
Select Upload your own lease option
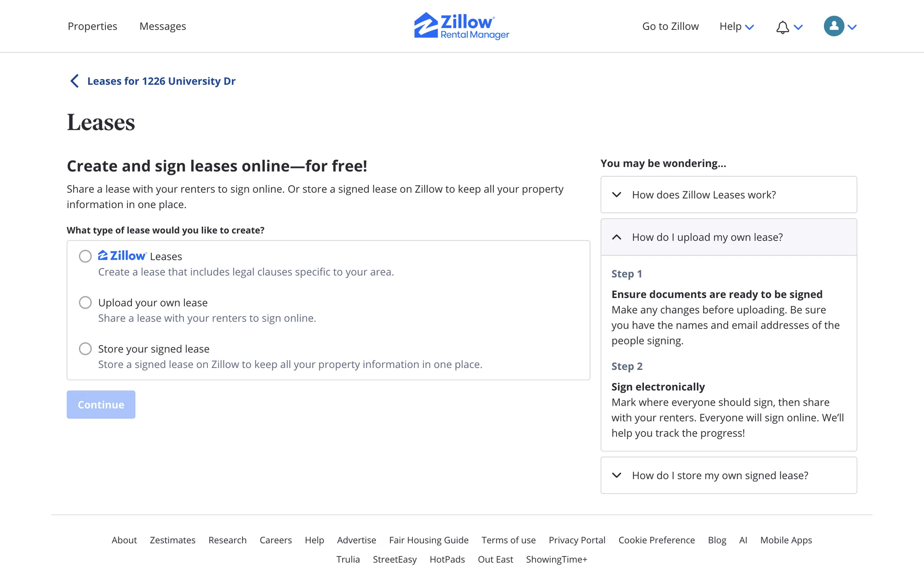[x=85, y=302]
